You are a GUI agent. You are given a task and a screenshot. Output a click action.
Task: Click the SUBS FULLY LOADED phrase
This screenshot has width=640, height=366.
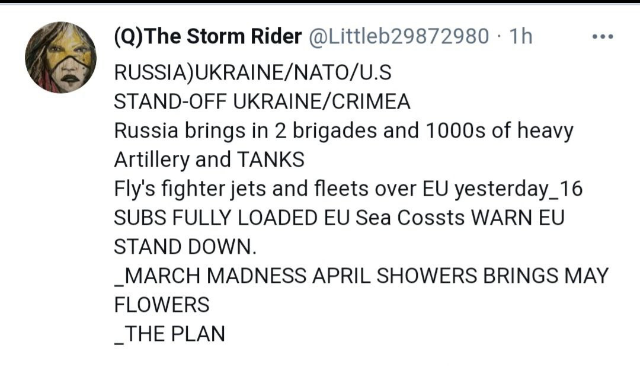point(216,218)
